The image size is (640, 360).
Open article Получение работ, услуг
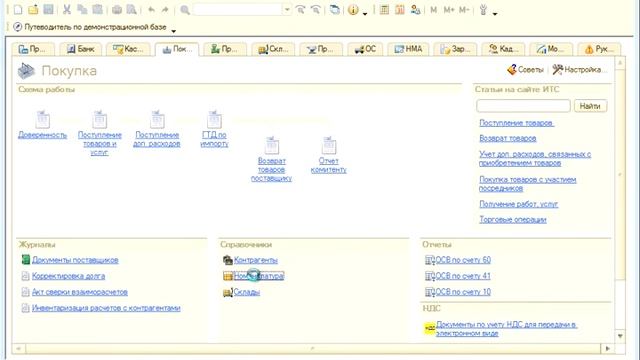[518, 204]
